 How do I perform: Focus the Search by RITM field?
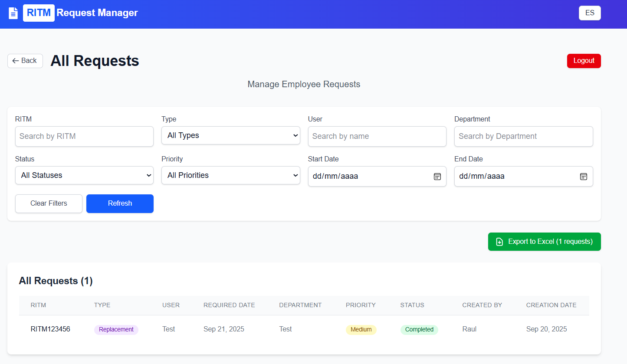pyautogui.click(x=84, y=136)
